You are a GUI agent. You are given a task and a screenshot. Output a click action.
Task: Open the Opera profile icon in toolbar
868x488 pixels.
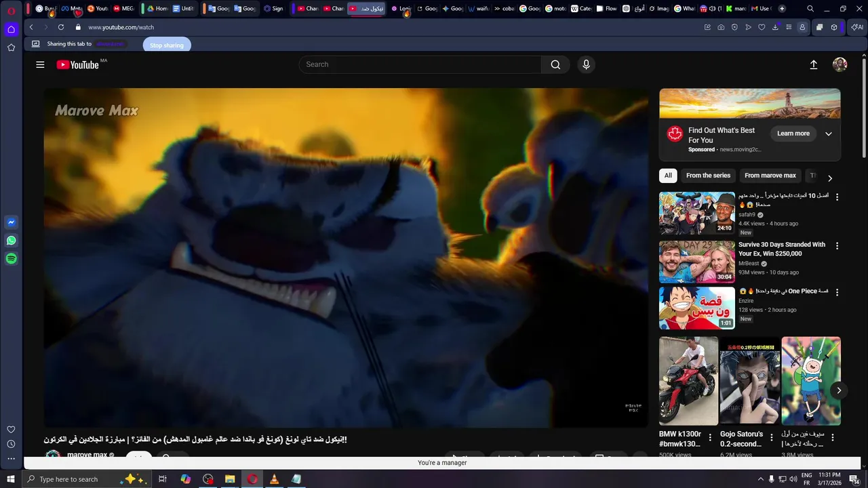802,27
